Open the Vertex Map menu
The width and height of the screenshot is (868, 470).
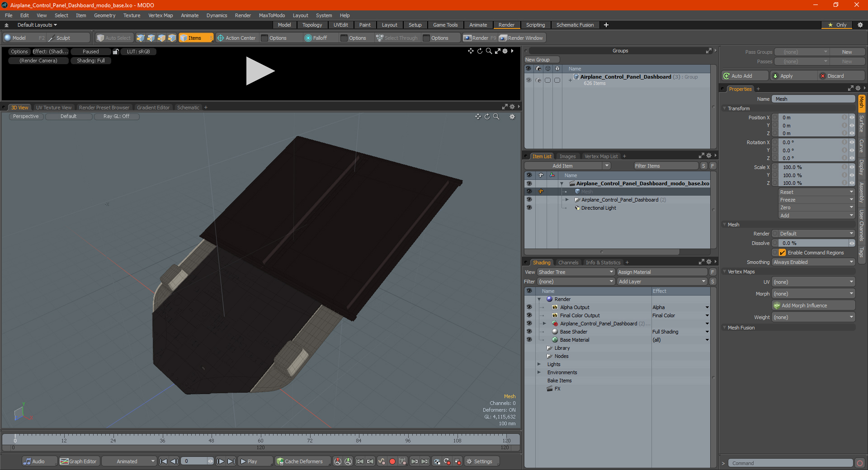click(160, 15)
